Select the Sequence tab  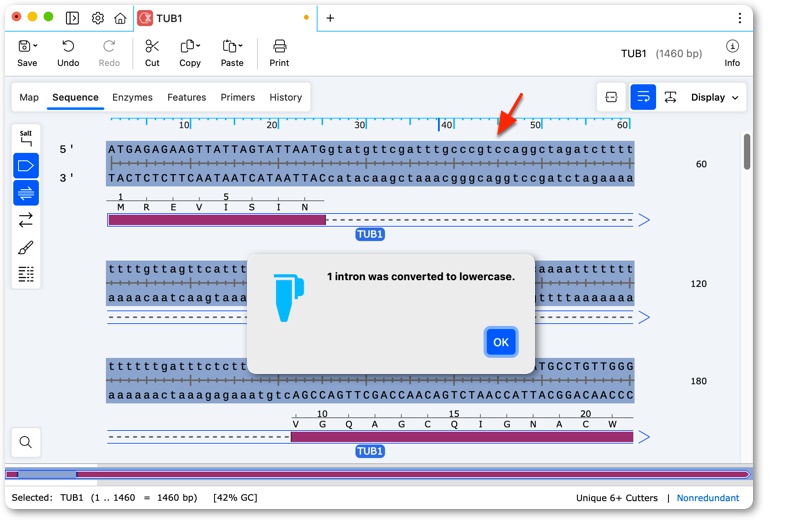pos(75,97)
